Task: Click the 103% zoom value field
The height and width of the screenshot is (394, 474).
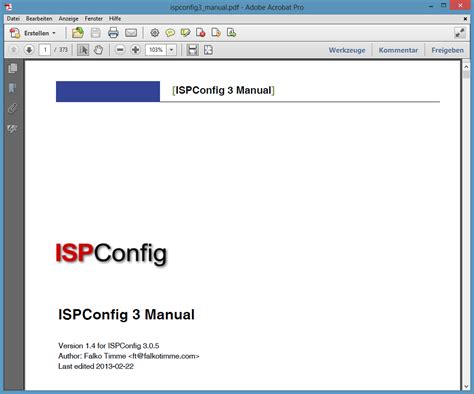Action: coord(156,50)
